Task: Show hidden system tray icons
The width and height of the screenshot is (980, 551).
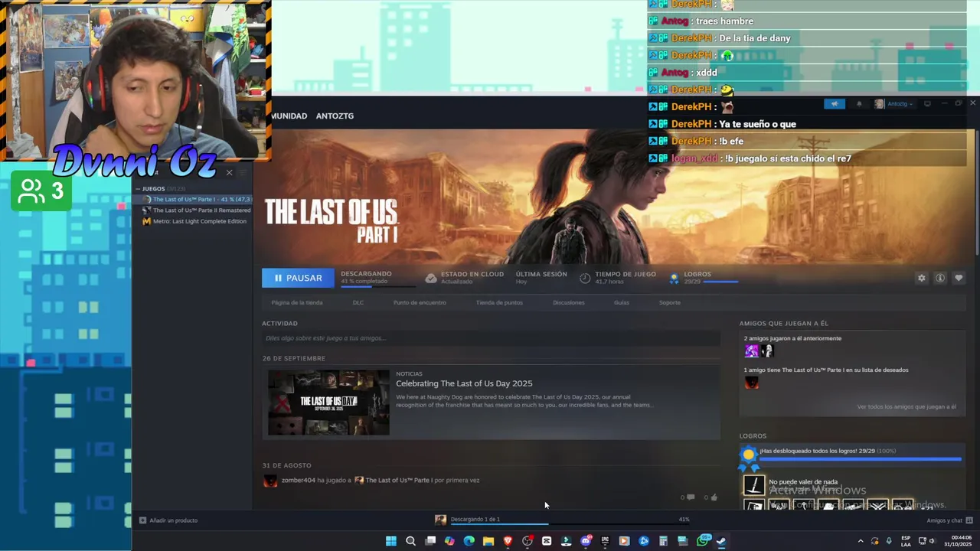Action: pyautogui.click(x=860, y=541)
